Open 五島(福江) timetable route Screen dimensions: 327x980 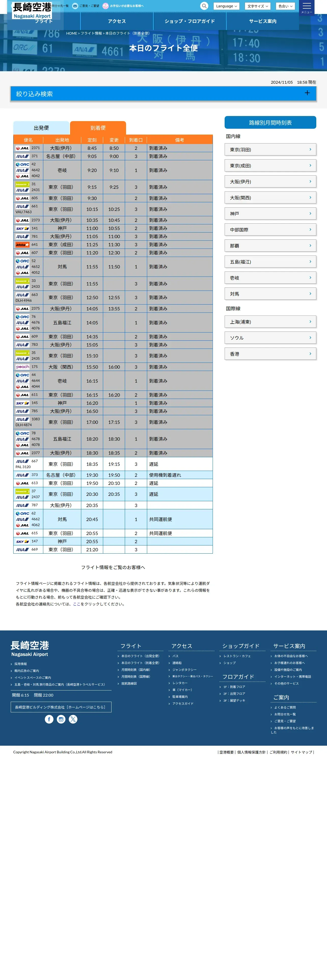pos(270,261)
